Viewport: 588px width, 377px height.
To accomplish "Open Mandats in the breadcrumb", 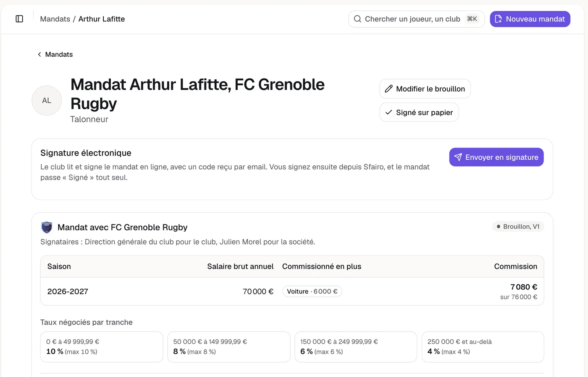I will click(55, 19).
